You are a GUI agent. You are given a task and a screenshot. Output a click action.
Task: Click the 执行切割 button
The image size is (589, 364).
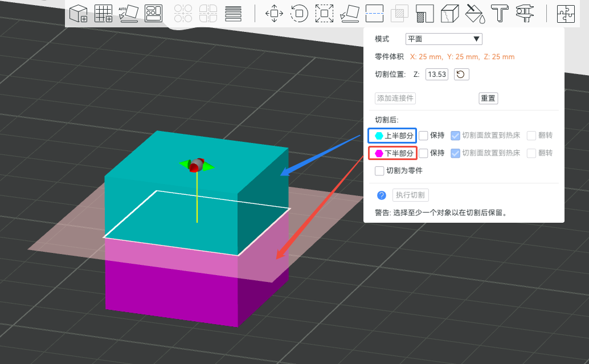[410, 195]
